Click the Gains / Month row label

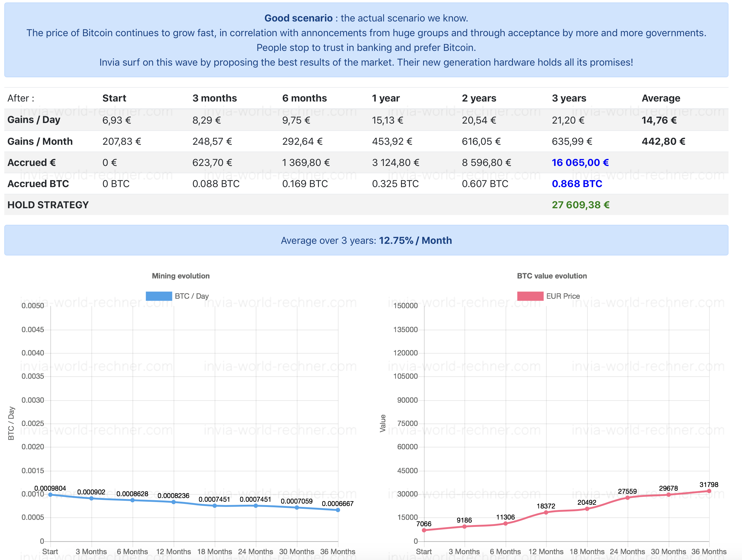[x=40, y=141]
